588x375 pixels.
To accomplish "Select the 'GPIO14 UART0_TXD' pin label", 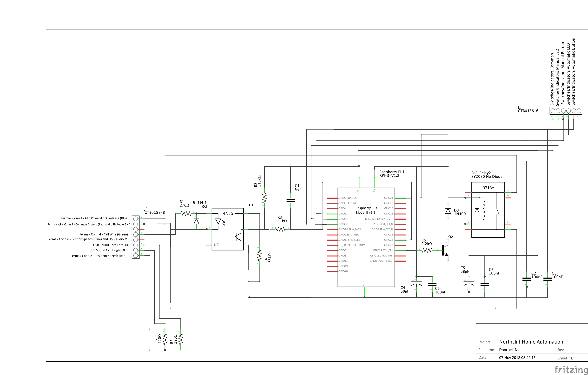I will pyautogui.click(x=381, y=261).
